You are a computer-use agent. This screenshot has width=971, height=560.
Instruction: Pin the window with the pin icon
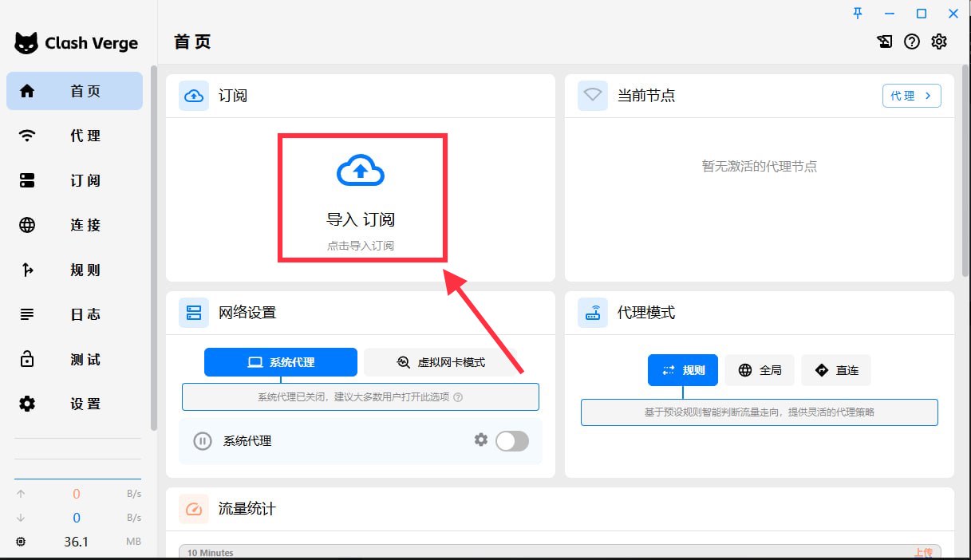(x=858, y=14)
